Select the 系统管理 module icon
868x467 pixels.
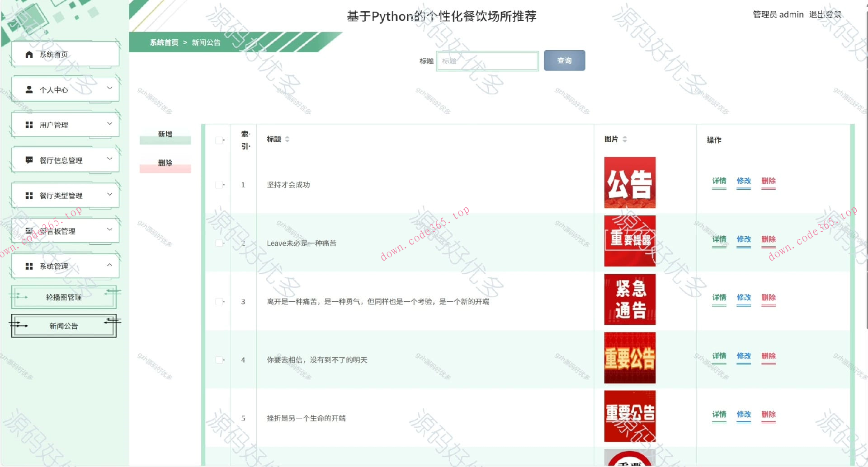pyautogui.click(x=28, y=266)
